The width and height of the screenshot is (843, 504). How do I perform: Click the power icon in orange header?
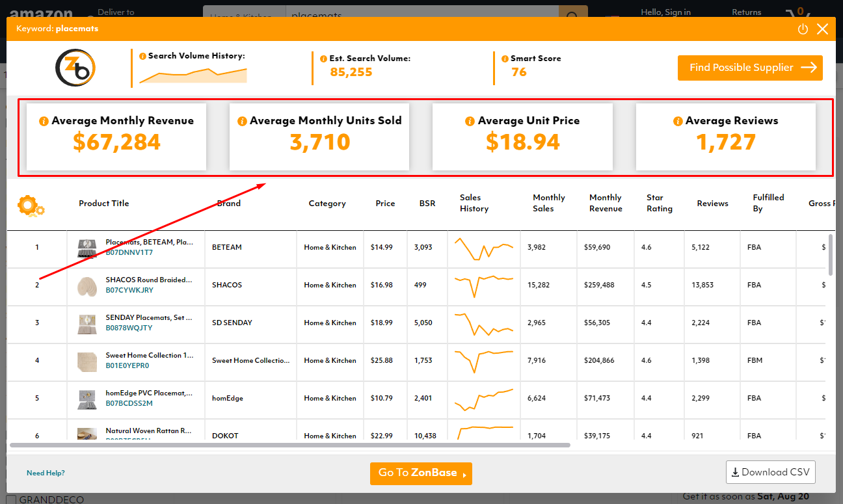coord(803,29)
